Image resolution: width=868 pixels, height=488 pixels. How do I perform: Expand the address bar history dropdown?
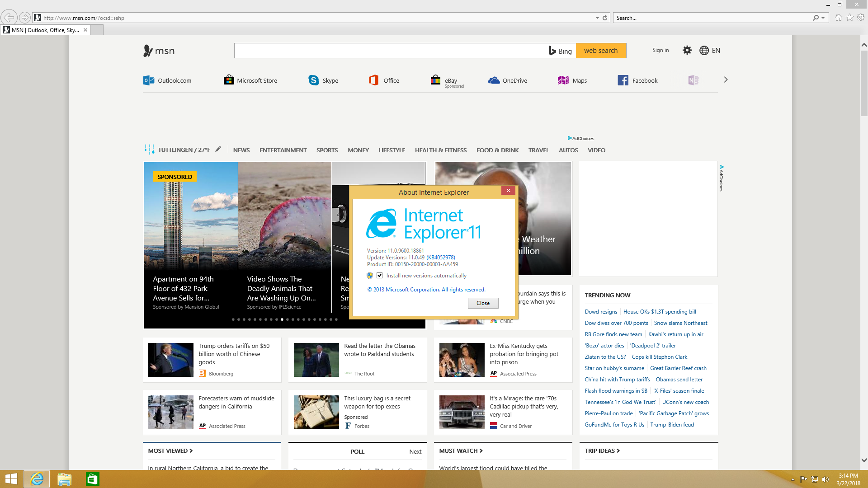(x=597, y=18)
